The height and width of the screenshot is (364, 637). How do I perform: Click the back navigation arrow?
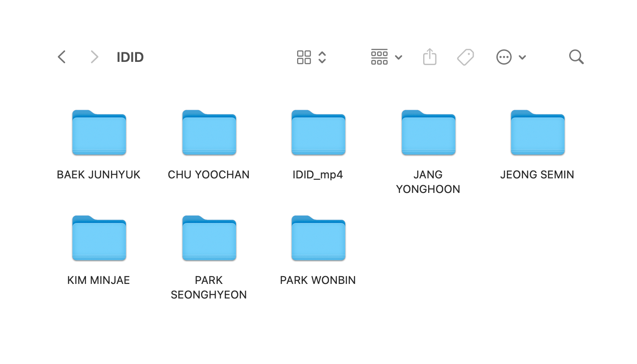click(x=62, y=57)
